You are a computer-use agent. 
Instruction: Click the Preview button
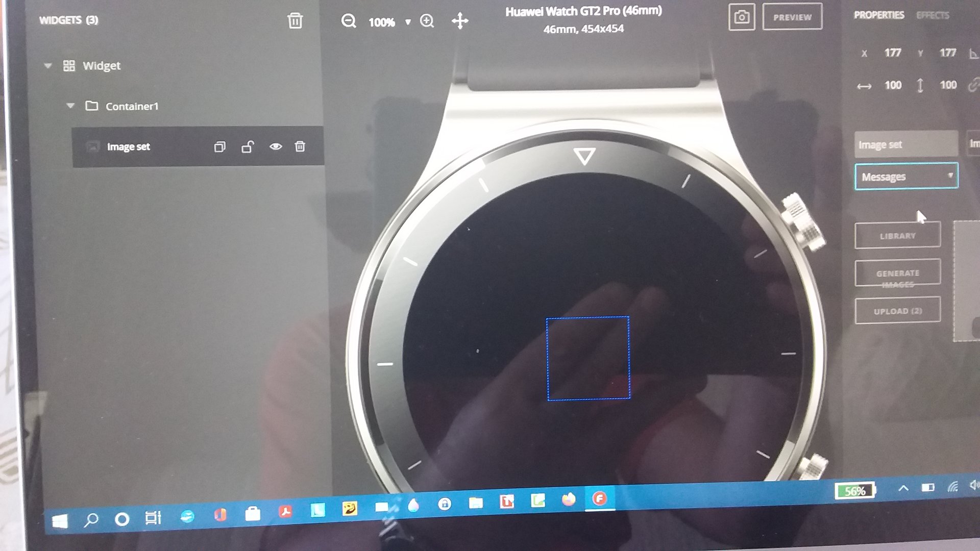[x=792, y=17]
